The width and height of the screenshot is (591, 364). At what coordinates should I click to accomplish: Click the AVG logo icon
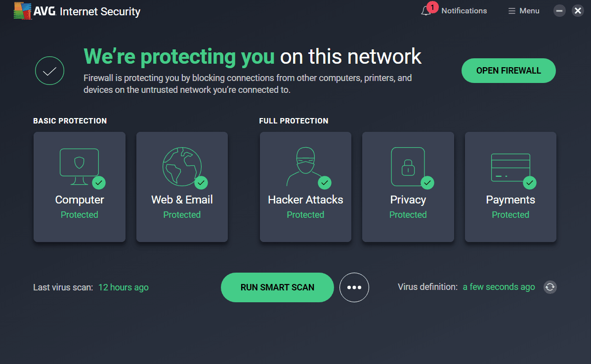22,10
